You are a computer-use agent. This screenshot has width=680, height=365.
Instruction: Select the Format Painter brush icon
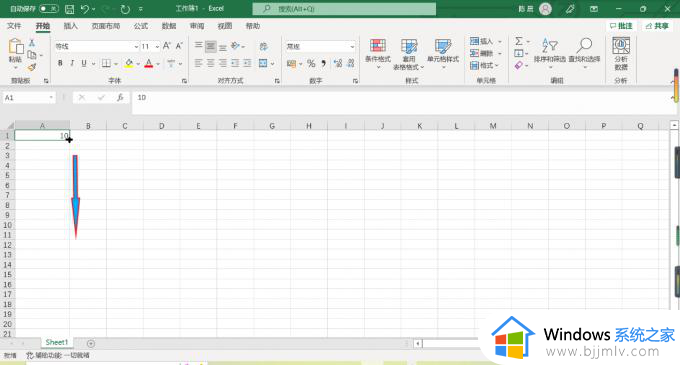point(32,67)
